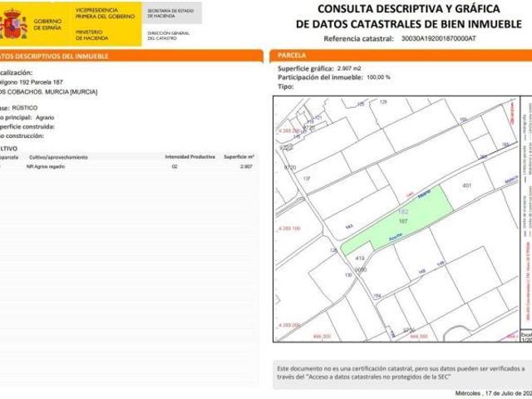The width and height of the screenshot is (532, 399).
Task: Click the 'PARCELA' orange section header
Action: 401,56
